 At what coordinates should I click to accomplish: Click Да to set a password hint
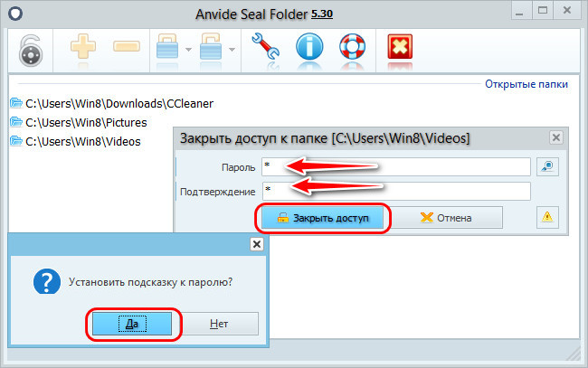pos(132,324)
